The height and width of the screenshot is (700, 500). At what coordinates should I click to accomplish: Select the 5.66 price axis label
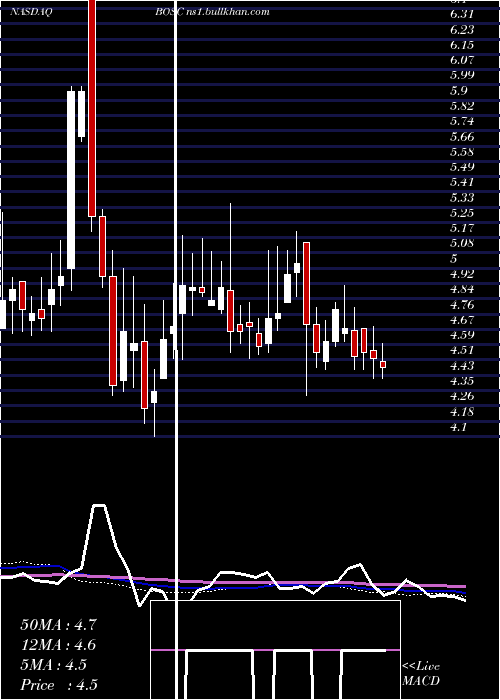(x=462, y=136)
